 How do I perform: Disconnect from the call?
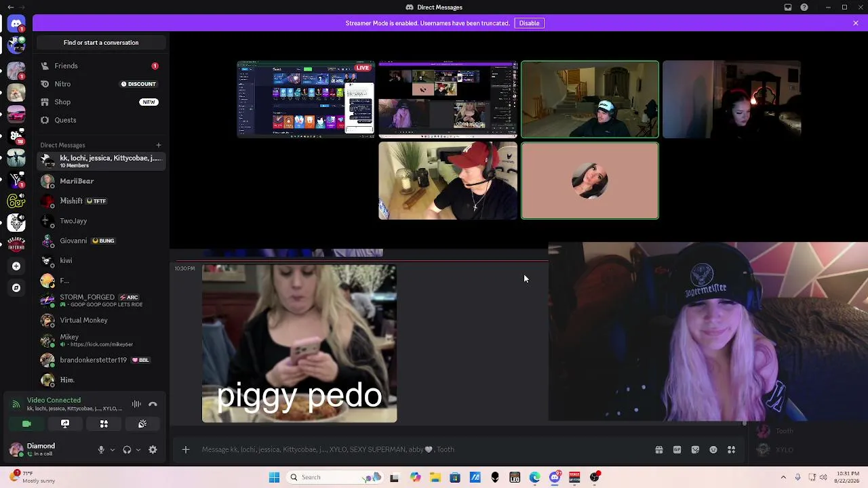click(x=153, y=404)
